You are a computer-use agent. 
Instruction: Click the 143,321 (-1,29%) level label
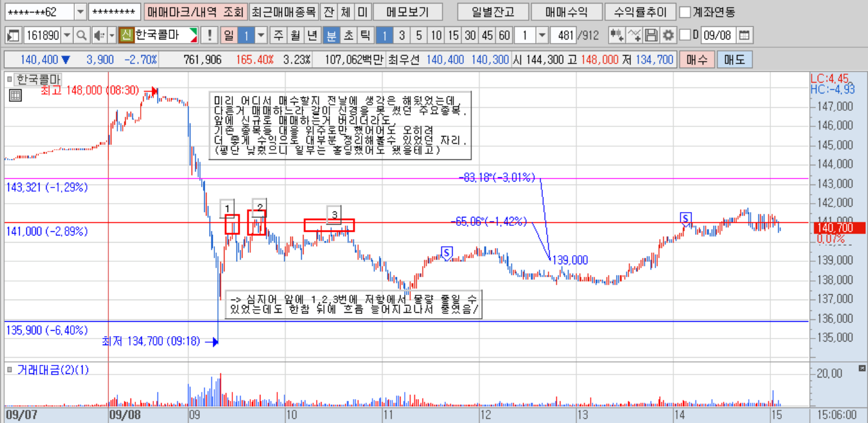[x=47, y=186]
